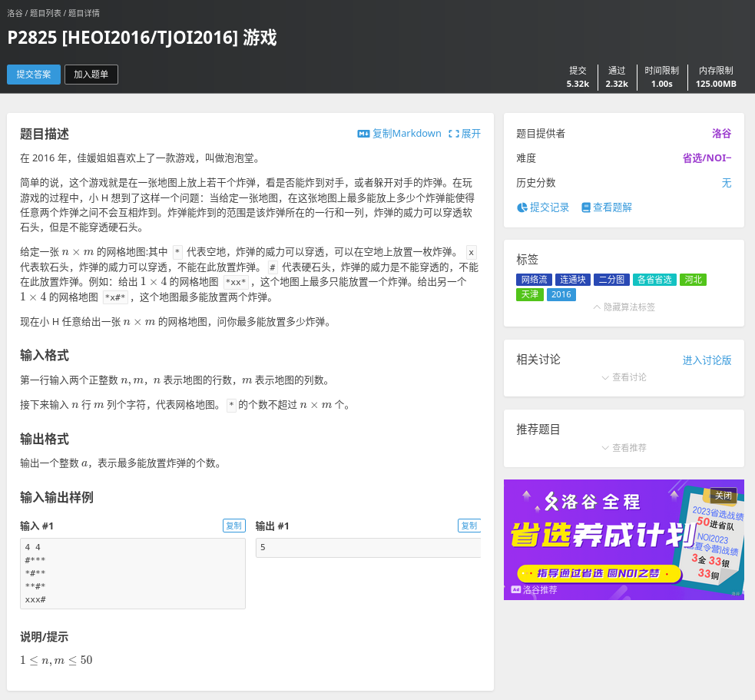755x700 pixels.
Task: Select the 网络流 tag
Action: click(534, 280)
